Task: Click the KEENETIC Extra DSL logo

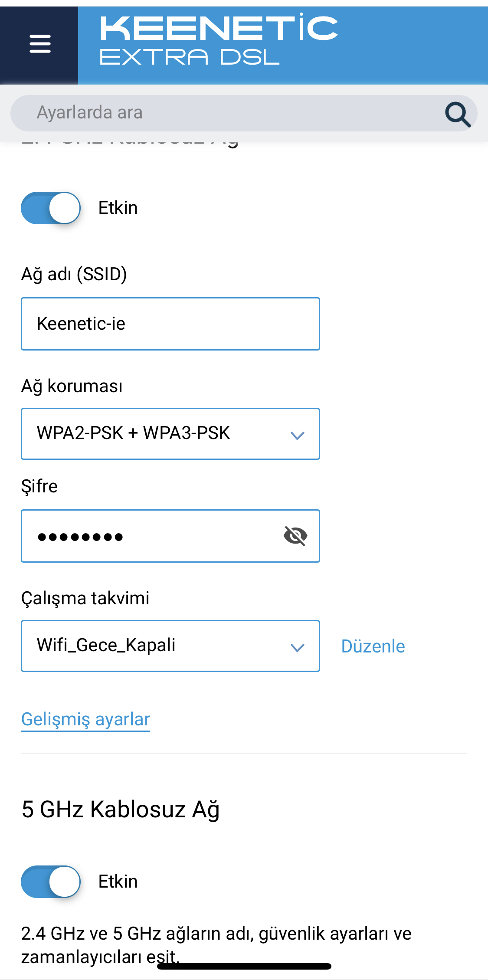Action: coord(219,40)
